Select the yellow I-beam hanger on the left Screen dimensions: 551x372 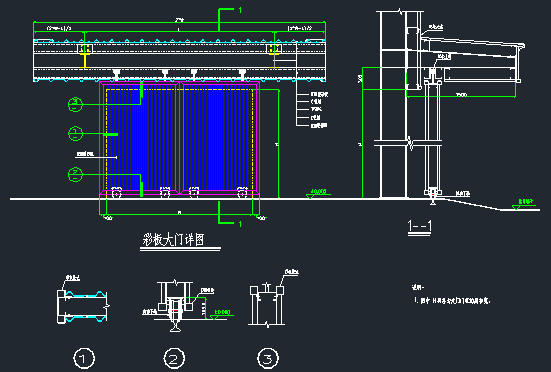[84, 54]
